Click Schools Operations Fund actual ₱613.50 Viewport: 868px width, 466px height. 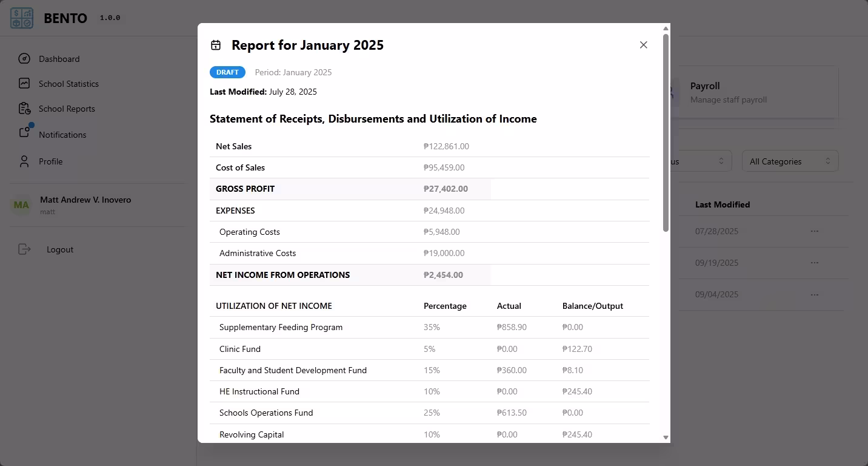click(512, 413)
